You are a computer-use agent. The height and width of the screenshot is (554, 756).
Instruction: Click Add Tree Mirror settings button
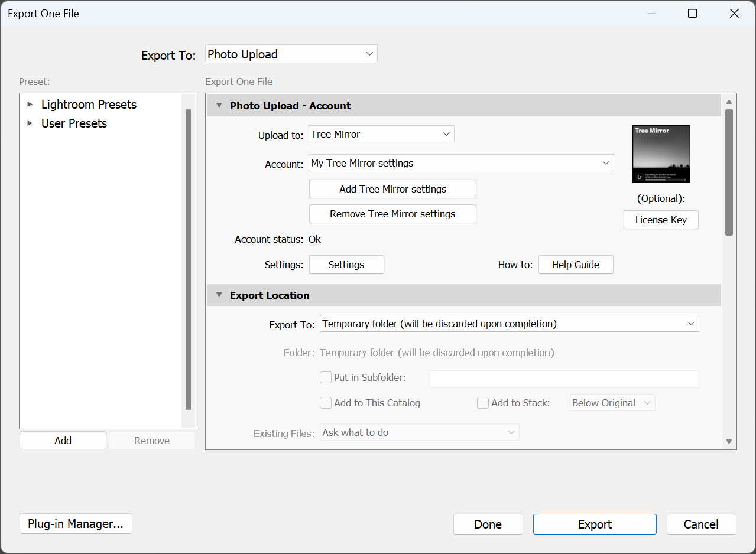point(392,189)
